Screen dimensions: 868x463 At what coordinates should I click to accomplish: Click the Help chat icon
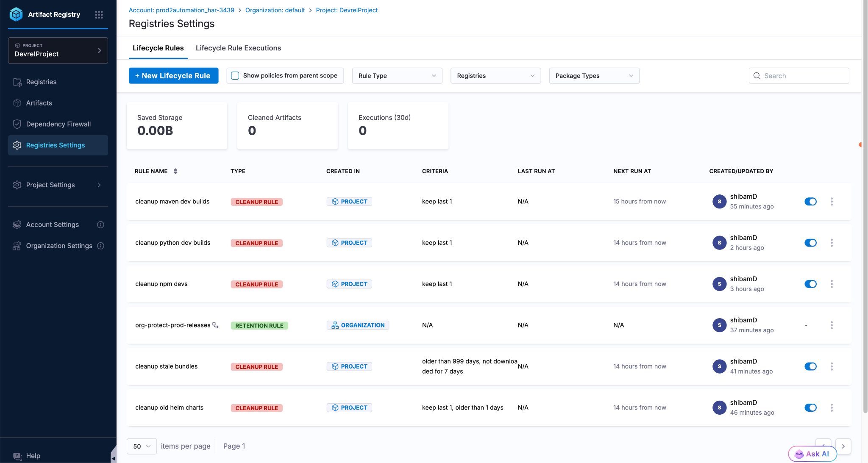[17, 456]
